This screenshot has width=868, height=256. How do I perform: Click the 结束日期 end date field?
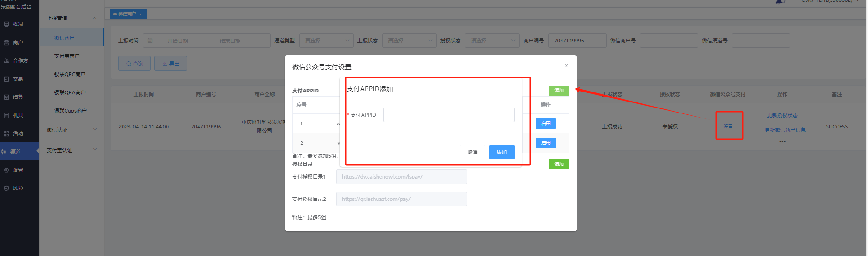click(x=230, y=41)
